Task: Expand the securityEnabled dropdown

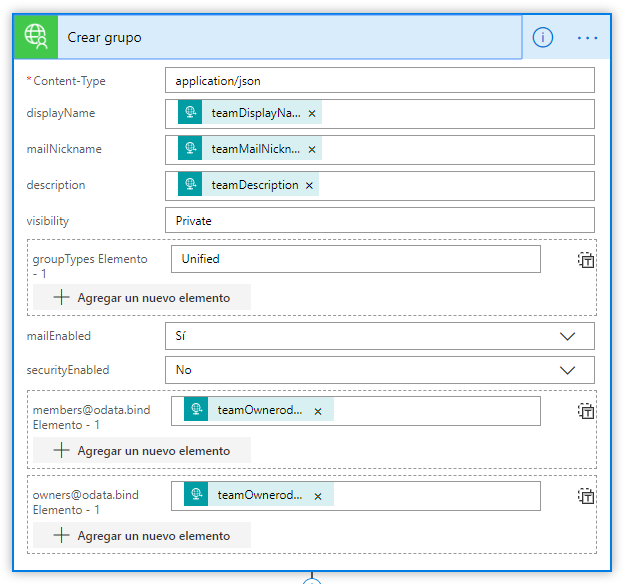Action: 568,370
